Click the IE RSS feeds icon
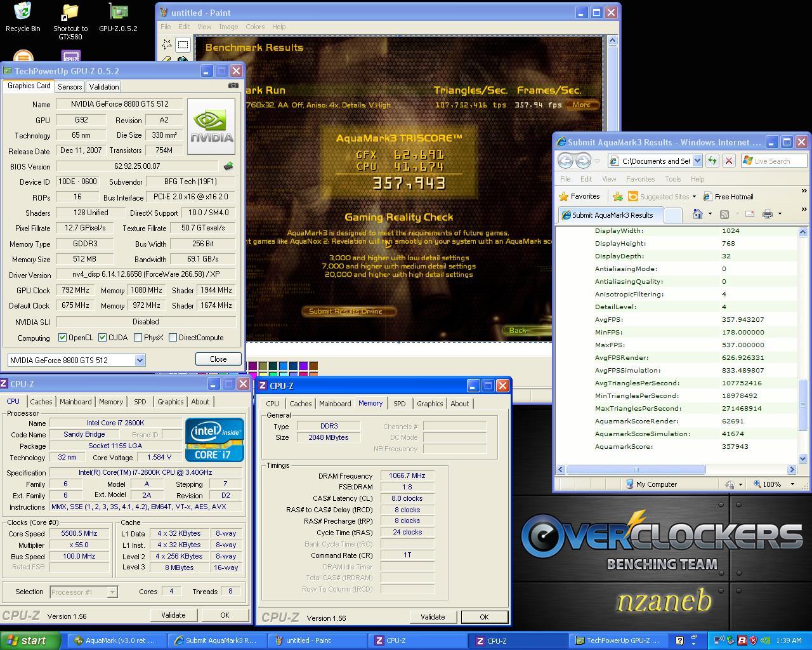Image resolution: width=812 pixels, height=650 pixels. (724, 214)
